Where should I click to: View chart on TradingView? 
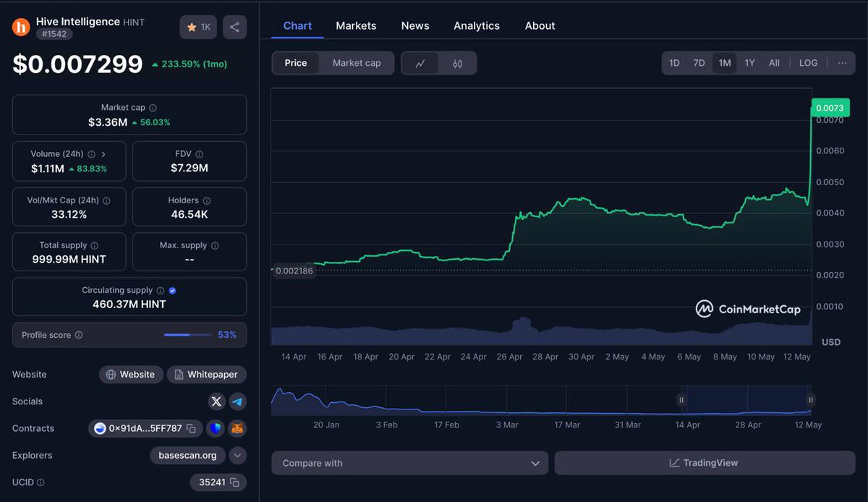point(705,462)
